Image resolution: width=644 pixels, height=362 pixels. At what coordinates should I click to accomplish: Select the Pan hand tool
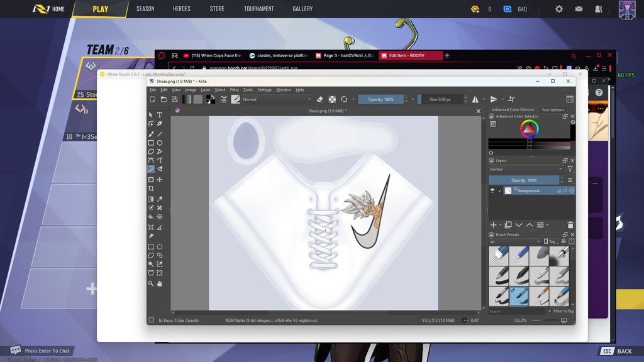[160, 283]
